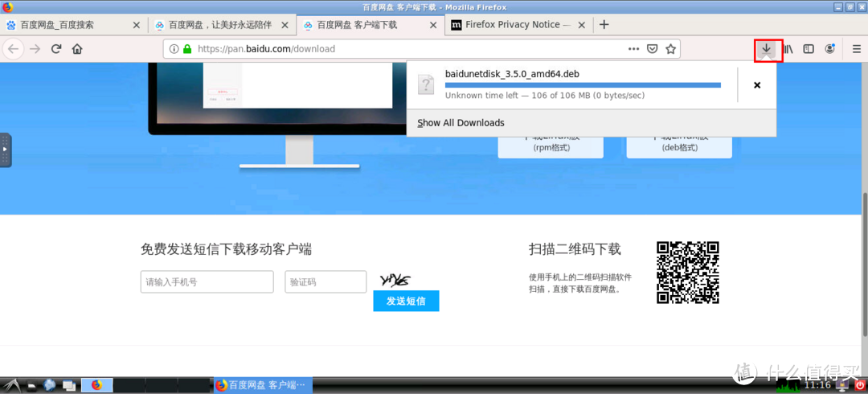Expand the left edge side panel handle

[x=6, y=150]
